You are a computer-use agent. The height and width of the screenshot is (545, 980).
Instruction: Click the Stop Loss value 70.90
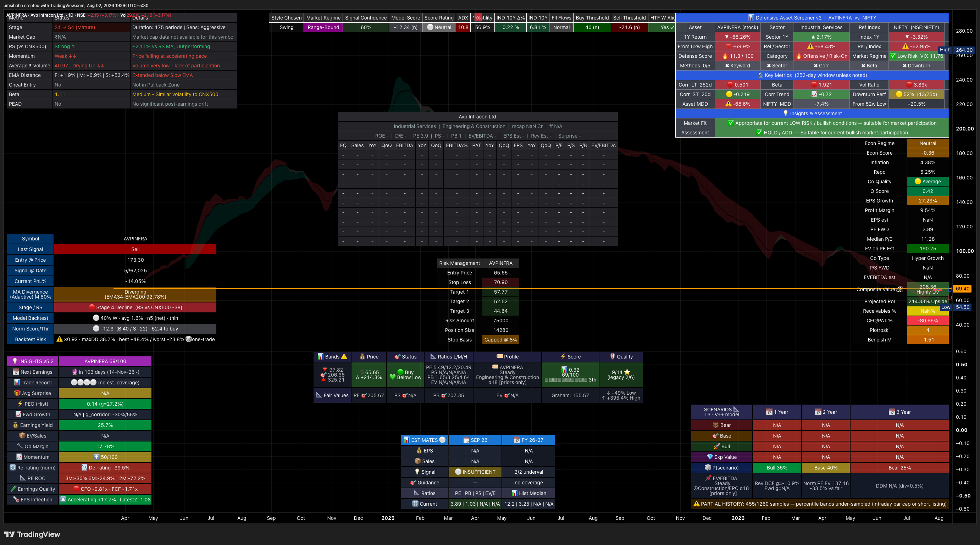[x=501, y=282]
